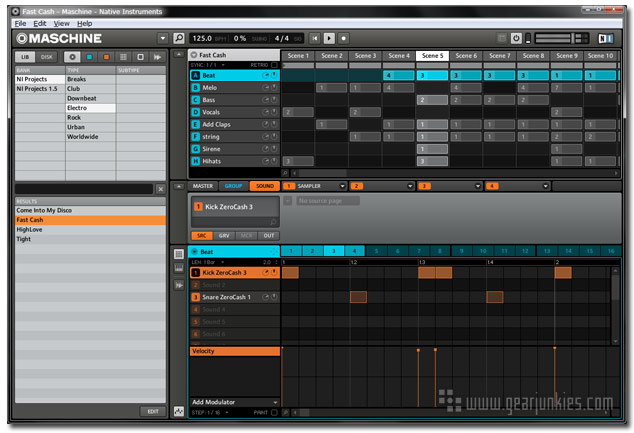Toggle the RETRIG checkbox

(x=274, y=65)
